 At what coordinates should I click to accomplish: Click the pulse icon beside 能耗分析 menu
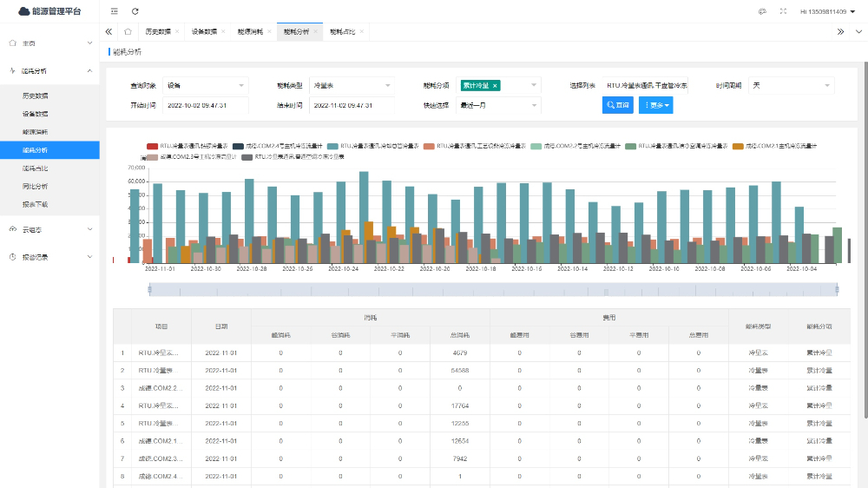[13, 71]
